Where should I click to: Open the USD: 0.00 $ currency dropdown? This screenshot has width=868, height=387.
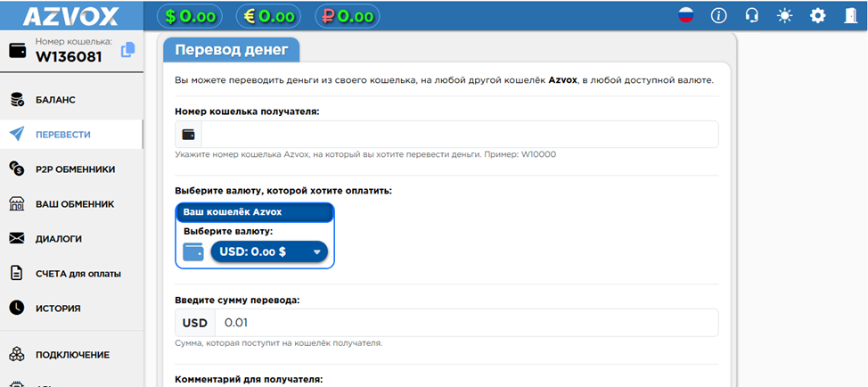coord(269,252)
